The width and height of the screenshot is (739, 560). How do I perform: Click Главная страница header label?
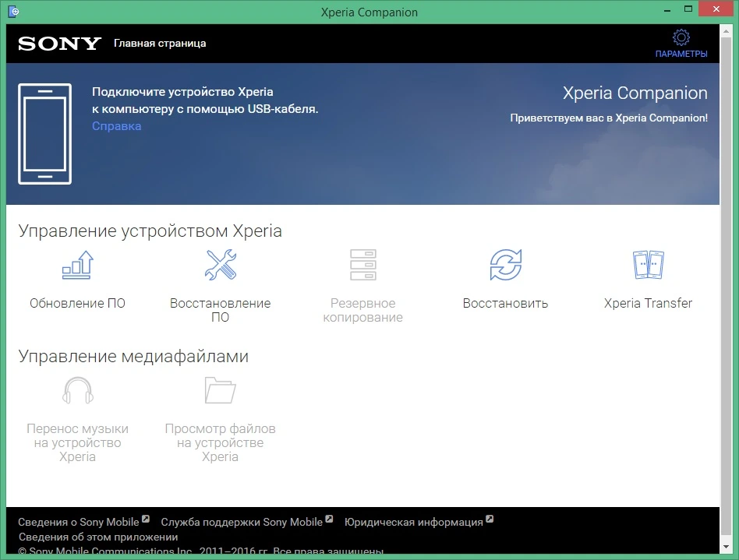160,44
